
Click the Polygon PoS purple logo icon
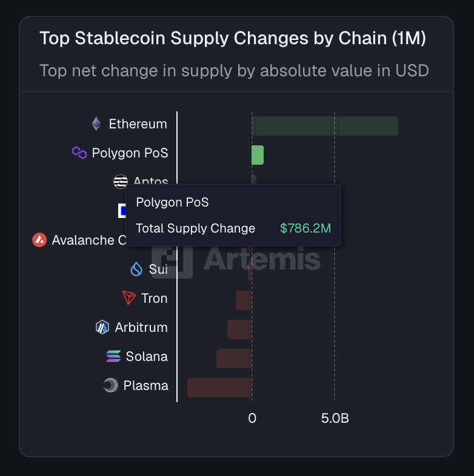point(79,153)
